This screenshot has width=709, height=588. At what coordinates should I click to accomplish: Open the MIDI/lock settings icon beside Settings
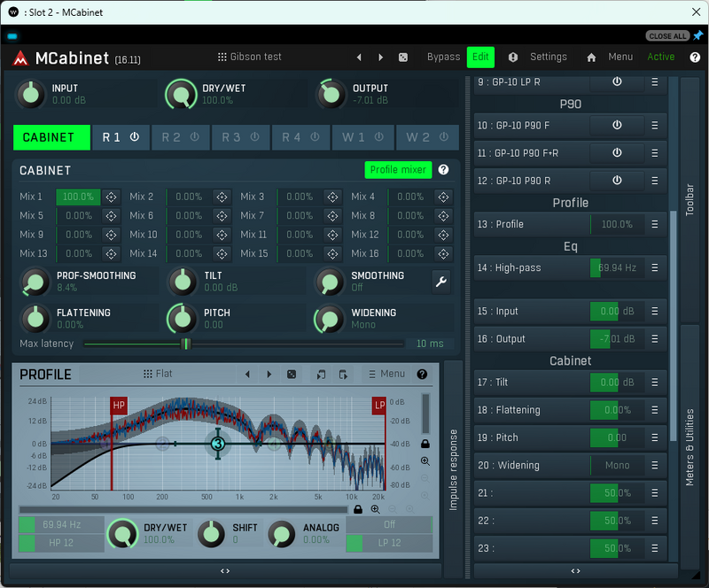coord(513,58)
